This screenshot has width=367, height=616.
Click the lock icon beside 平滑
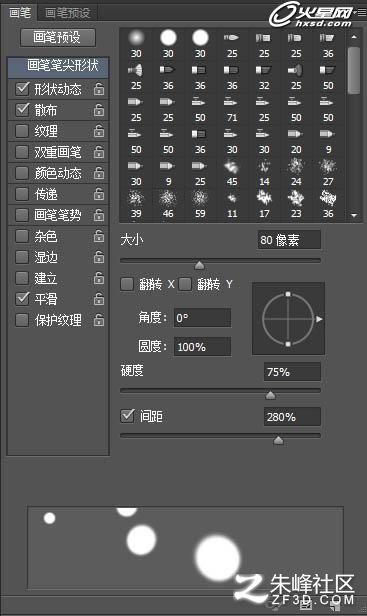click(x=99, y=299)
